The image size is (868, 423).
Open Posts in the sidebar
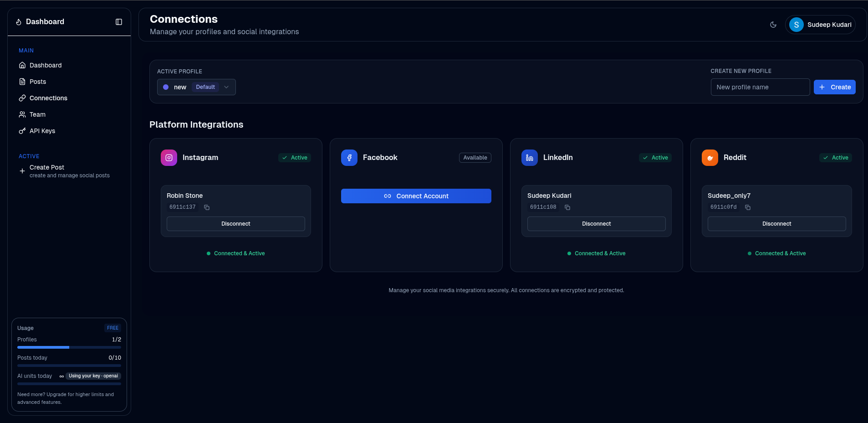click(38, 82)
